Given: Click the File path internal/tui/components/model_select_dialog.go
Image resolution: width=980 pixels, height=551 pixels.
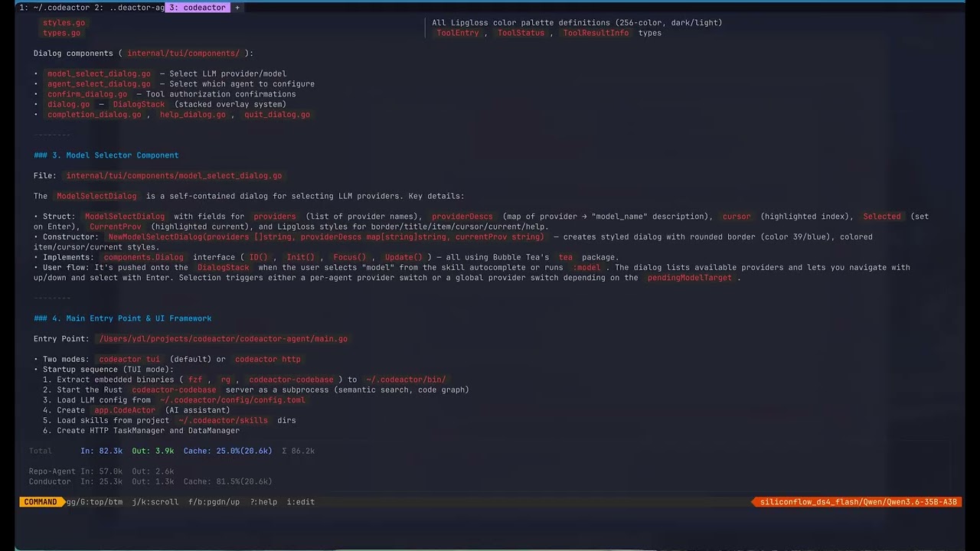Looking at the screenshot, I should [x=174, y=176].
